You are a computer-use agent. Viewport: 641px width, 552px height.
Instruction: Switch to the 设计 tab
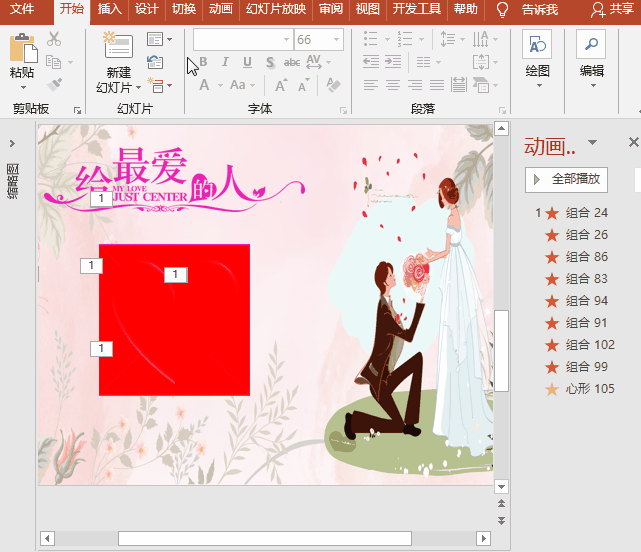[146, 9]
